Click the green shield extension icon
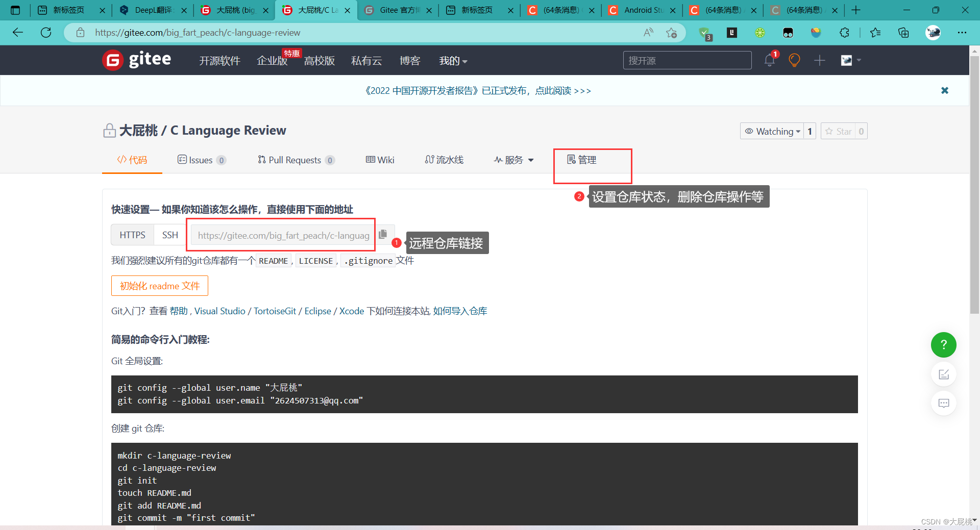This screenshot has height=530, width=980. (705, 33)
